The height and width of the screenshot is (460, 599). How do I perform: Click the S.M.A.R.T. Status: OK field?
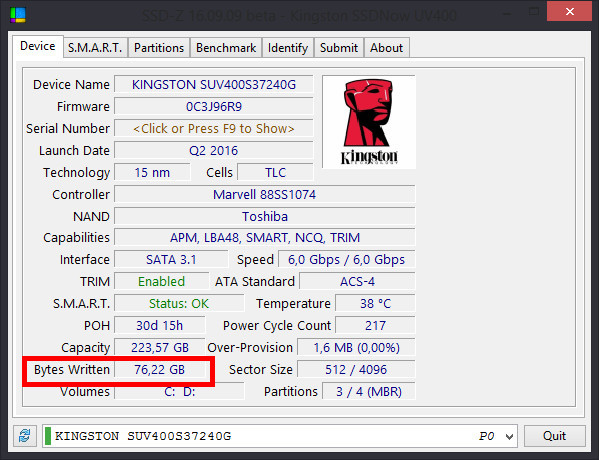179,304
